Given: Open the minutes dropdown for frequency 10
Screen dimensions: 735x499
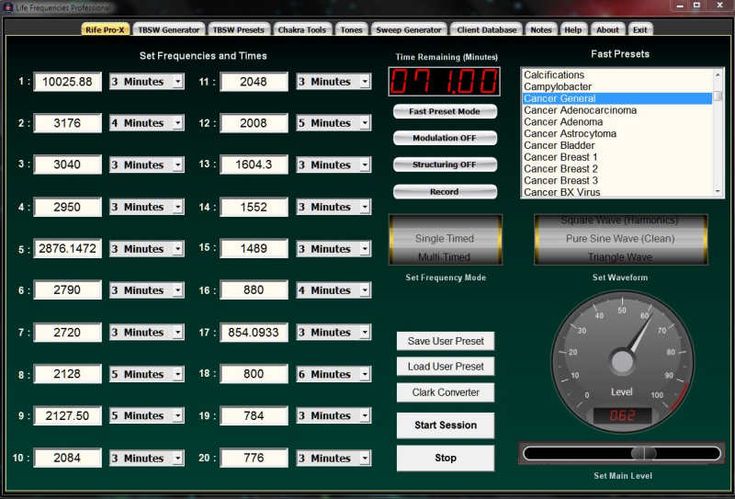Looking at the screenshot, I should pyautogui.click(x=178, y=458).
